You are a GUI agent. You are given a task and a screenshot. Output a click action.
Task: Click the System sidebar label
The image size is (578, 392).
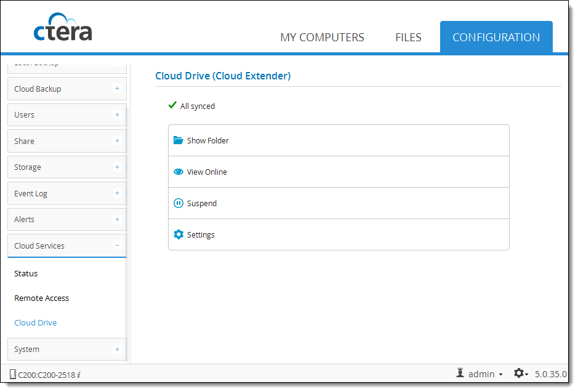26,350
